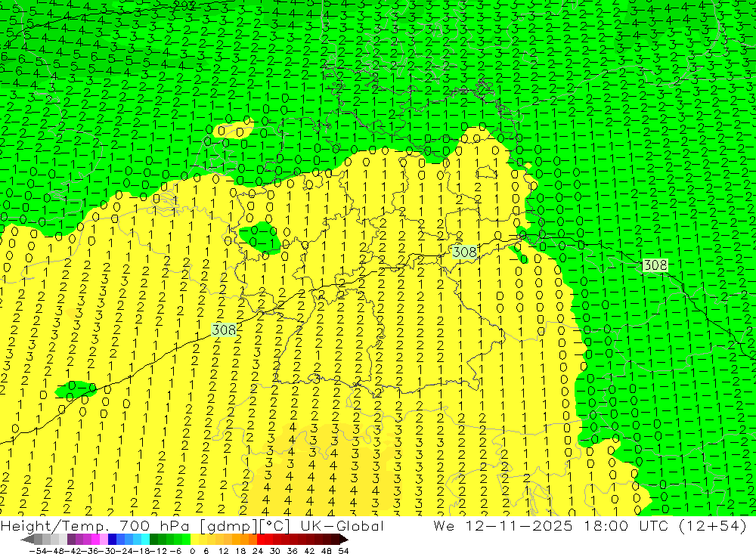Click the 'We' weekday text
Viewport: 756px width, 554px height.
[x=444, y=526]
